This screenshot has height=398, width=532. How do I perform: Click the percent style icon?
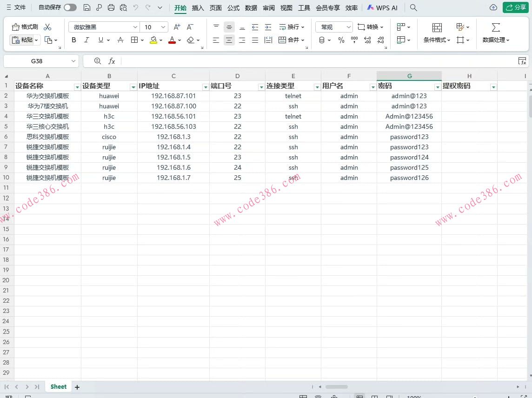point(341,40)
